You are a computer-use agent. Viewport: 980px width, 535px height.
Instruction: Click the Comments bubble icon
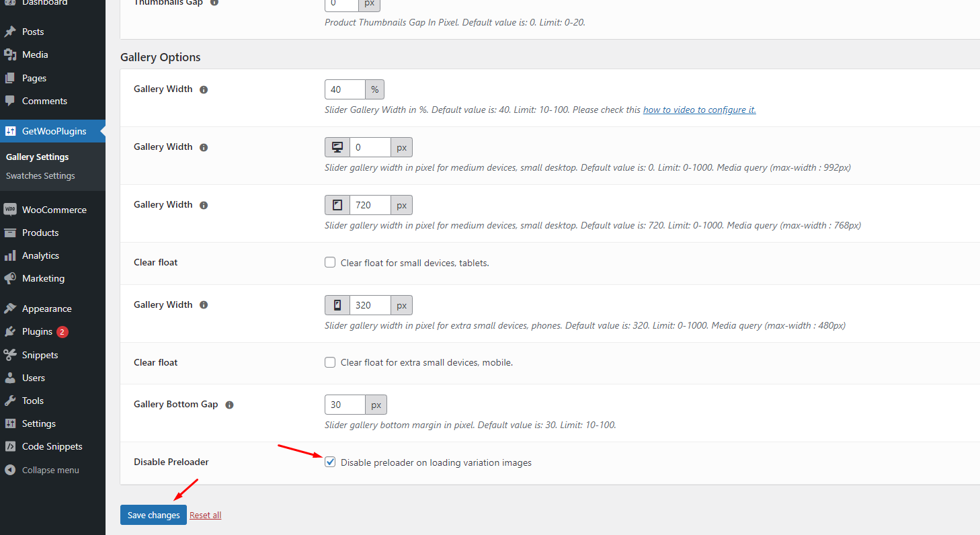tap(10, 101)
